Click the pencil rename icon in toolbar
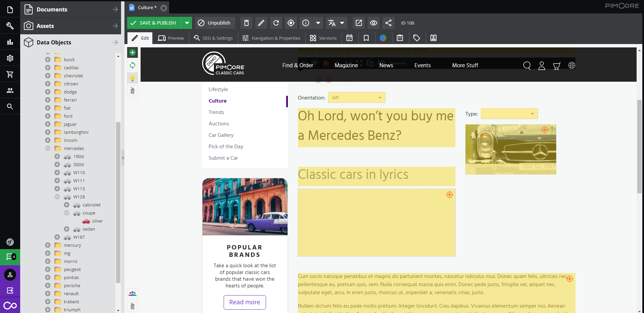This screenshot has width=644, height=313. 261,23
